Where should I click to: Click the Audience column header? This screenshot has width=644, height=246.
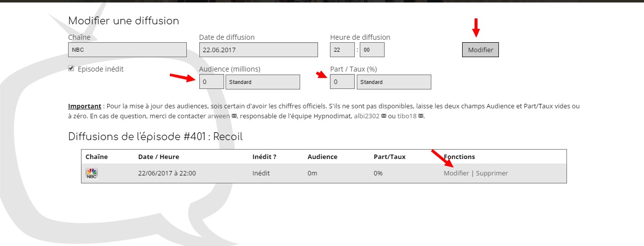point(322,157)
